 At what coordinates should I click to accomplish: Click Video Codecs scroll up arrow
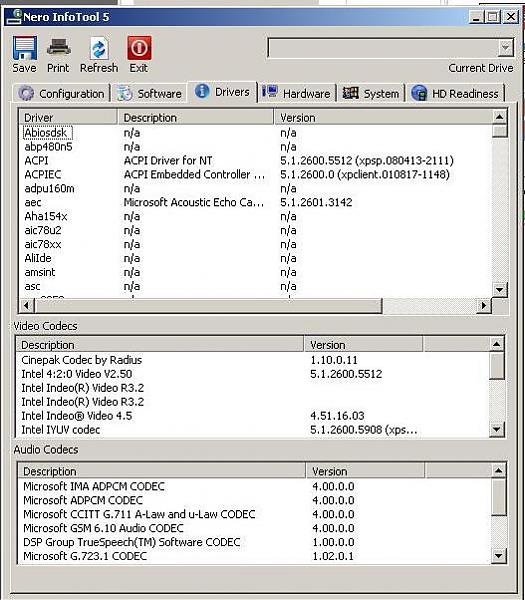[x=497, y=344]
